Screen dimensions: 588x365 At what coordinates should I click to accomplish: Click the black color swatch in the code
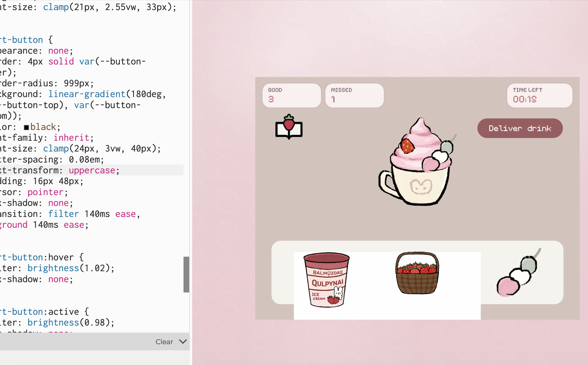26,127
